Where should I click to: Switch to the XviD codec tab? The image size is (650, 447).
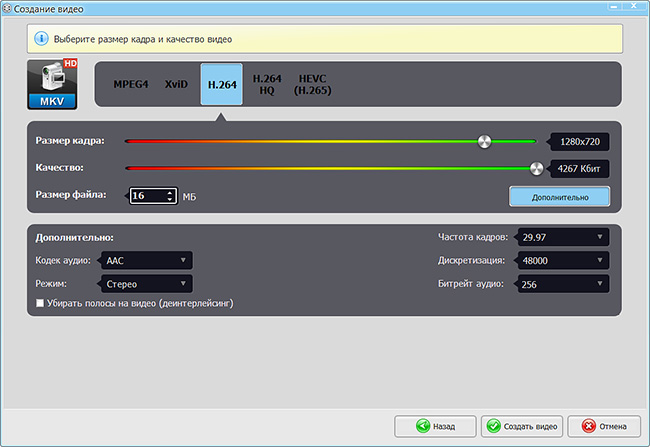point(178,86)
